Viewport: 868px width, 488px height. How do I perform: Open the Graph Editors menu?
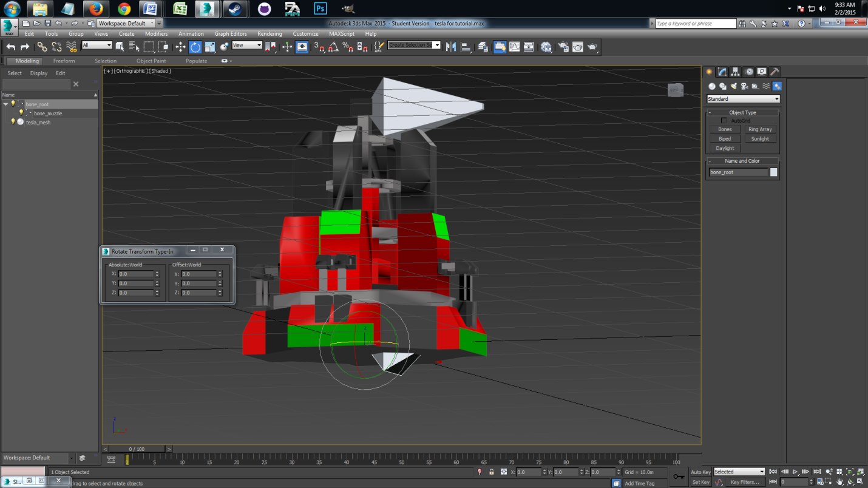click(231, 34)
